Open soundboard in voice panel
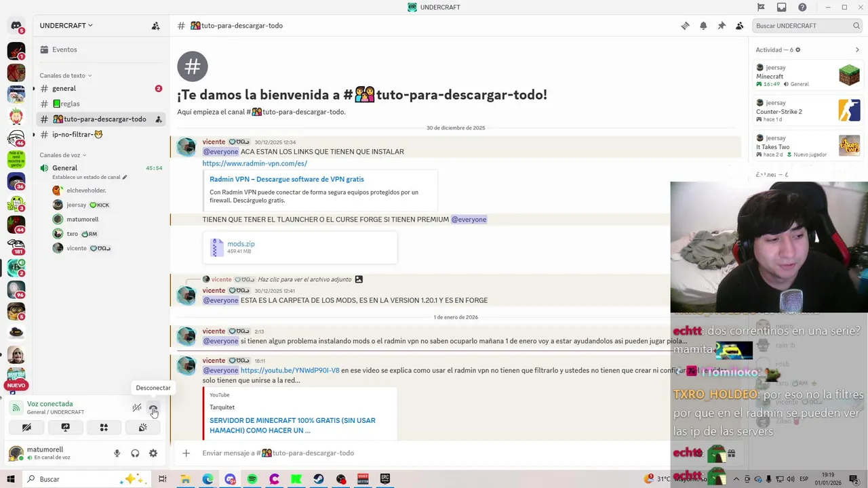Viewport: 868px width, 488px height. tap(142, 428)
